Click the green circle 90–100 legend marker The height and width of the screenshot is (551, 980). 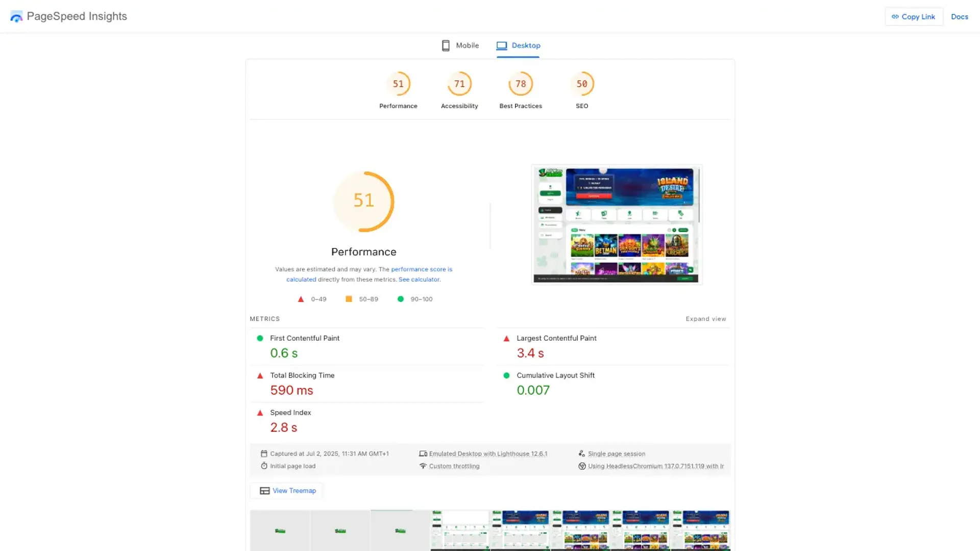[401, 299]
